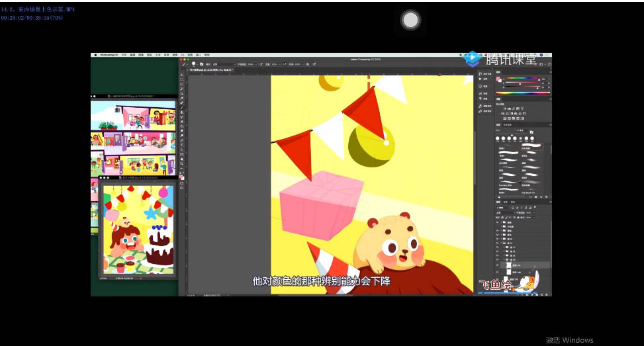This screenshot has width=644, height=346.
Task: Select the Clone Stamp tool
Action: coord(181,112)
